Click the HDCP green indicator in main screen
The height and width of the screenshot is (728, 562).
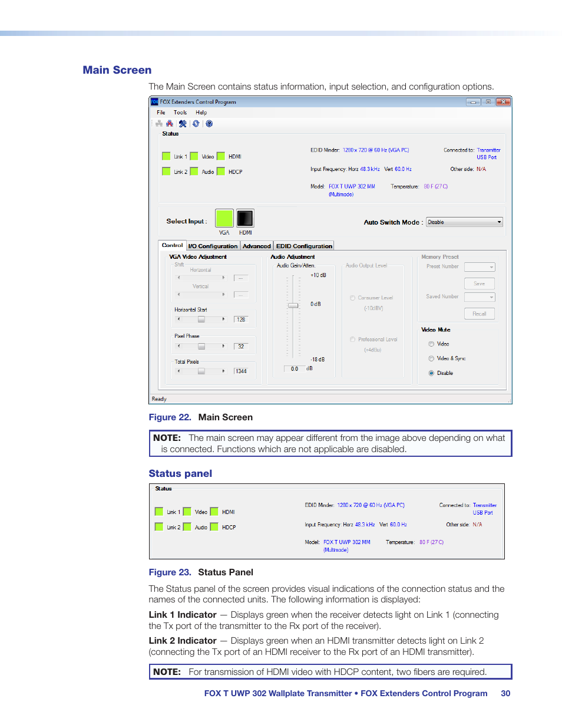click(x=221, y=172)
